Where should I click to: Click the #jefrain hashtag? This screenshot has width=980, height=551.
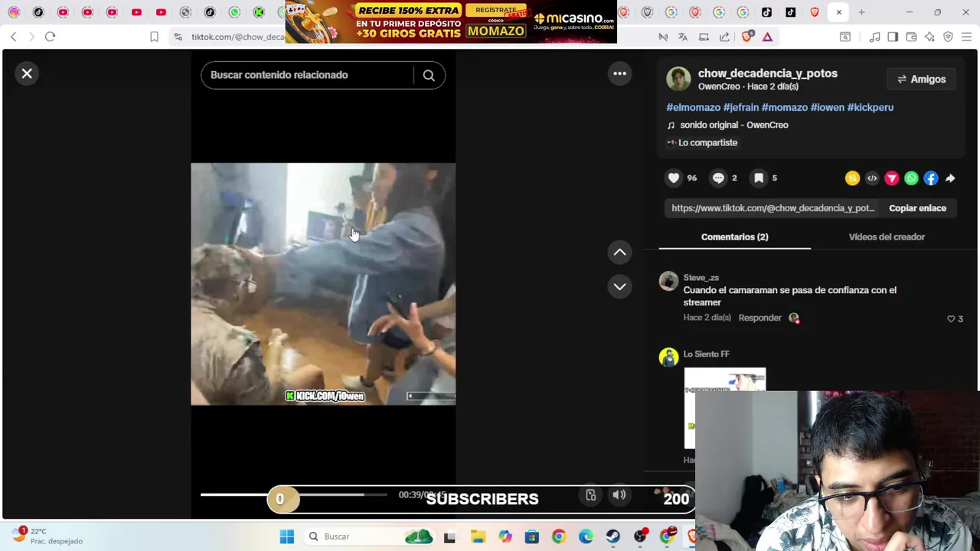pos(740,107)
